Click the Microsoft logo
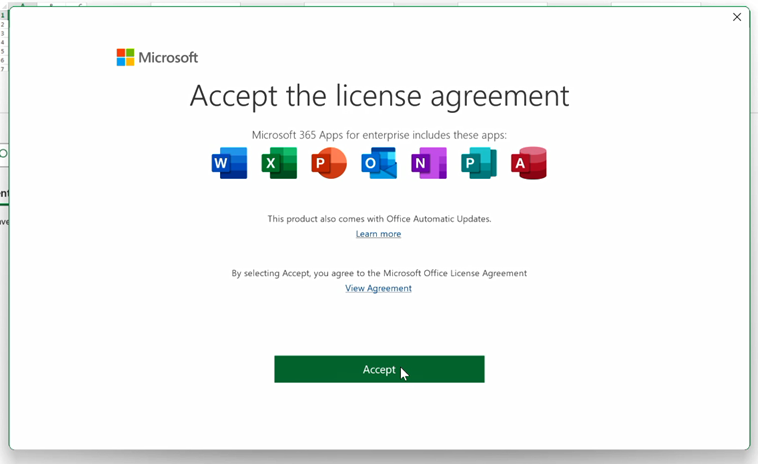Image resolution: width=758 pixels, height=464 pixels. pyautogui.click(x=157, y=58)
